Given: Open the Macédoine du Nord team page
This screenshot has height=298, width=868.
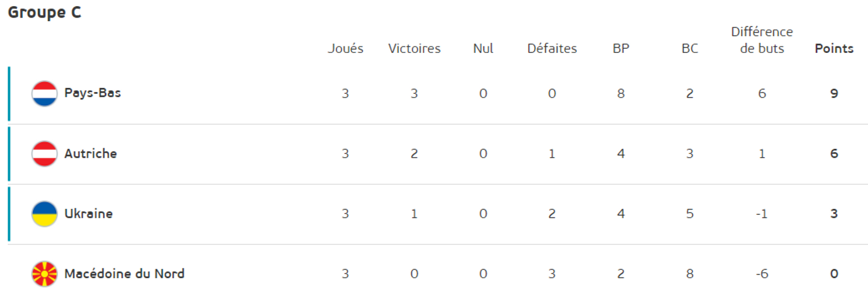Looking at the screenshot, I should click(124, 274).
